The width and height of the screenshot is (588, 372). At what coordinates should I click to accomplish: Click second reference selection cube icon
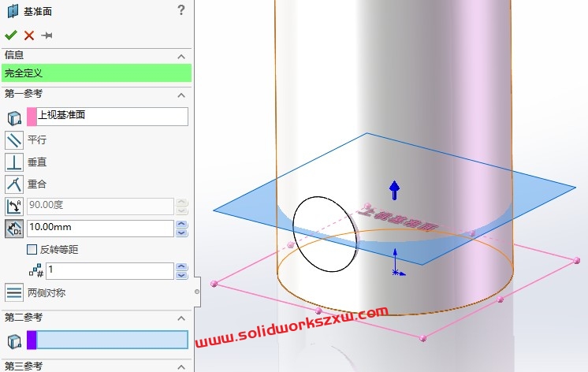pos(14,341)
